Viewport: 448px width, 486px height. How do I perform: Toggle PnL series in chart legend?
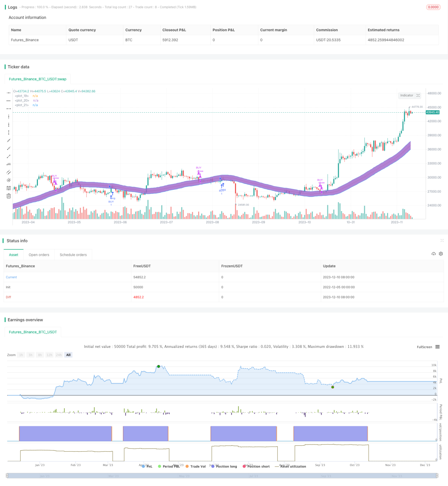[147, 466]
